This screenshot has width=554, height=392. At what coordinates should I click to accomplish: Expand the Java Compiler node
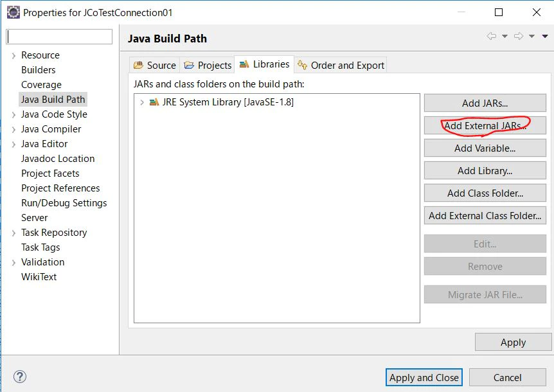[13, 130]
